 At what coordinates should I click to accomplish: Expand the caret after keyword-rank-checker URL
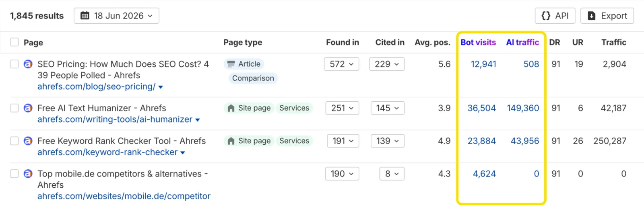point(183,153)
